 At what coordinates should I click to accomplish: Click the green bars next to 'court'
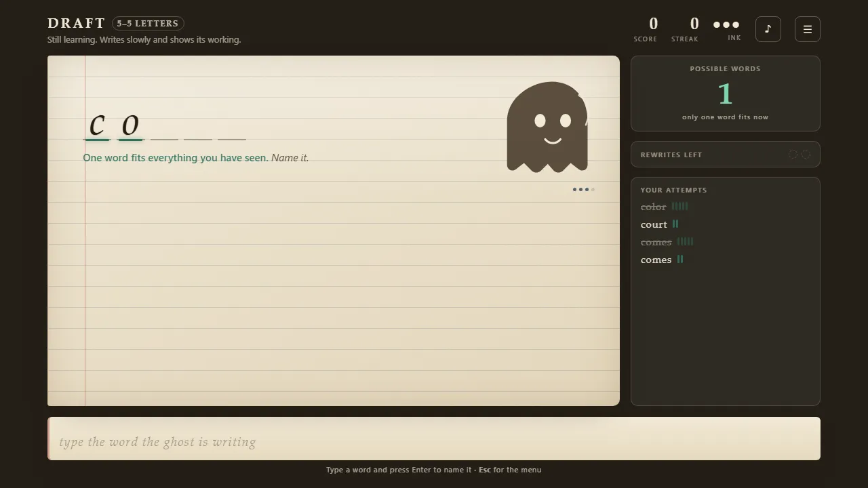[x=675, y=224]
